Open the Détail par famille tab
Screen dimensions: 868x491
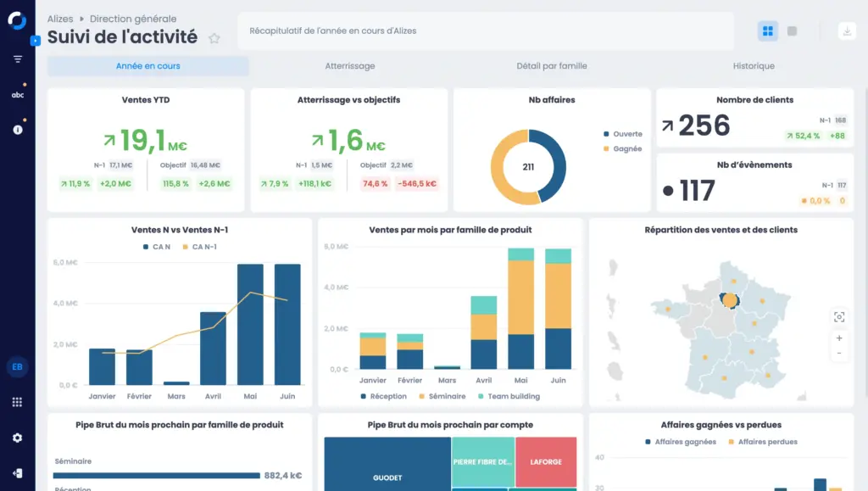[x=552, y=66]
